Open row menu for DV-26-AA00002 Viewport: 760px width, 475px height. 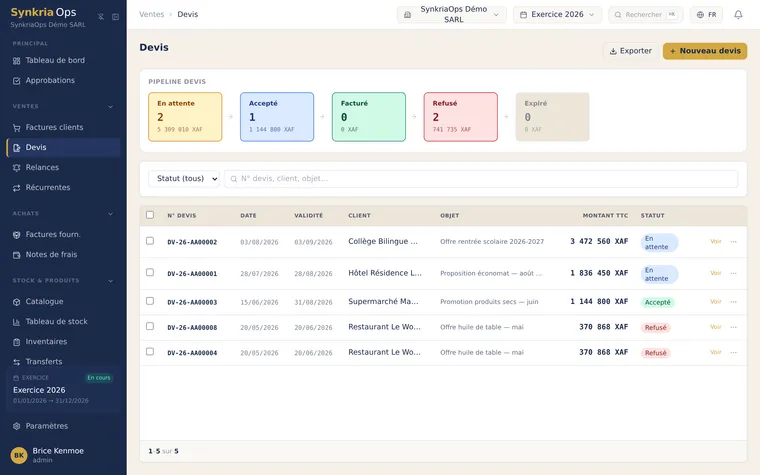pyautogui.click(x=733, y=241)
